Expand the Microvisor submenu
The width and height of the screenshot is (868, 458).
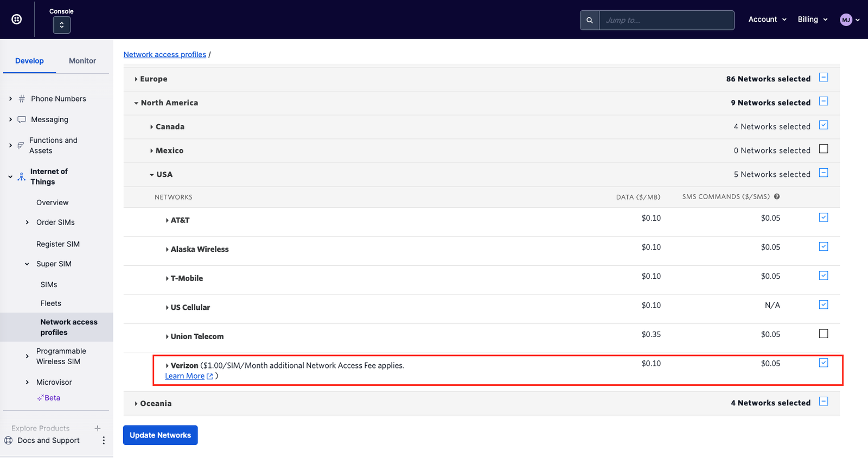(27, 383)
